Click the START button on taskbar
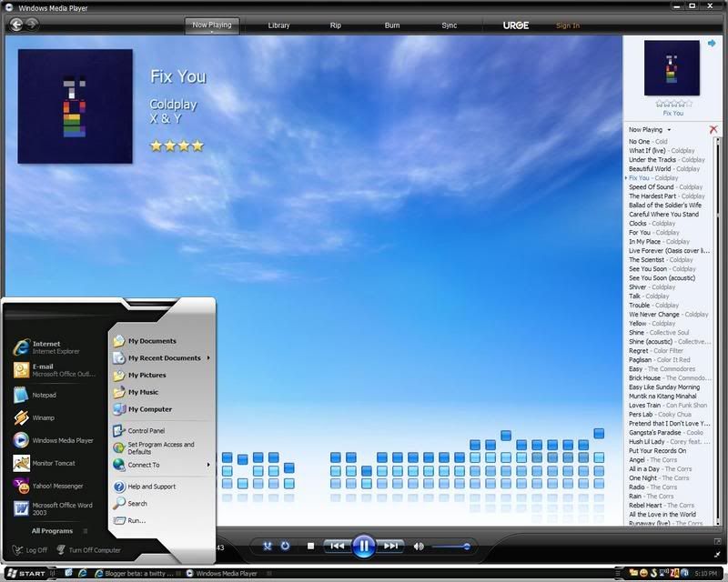The image size is (728, 582). tap(26, 574)
